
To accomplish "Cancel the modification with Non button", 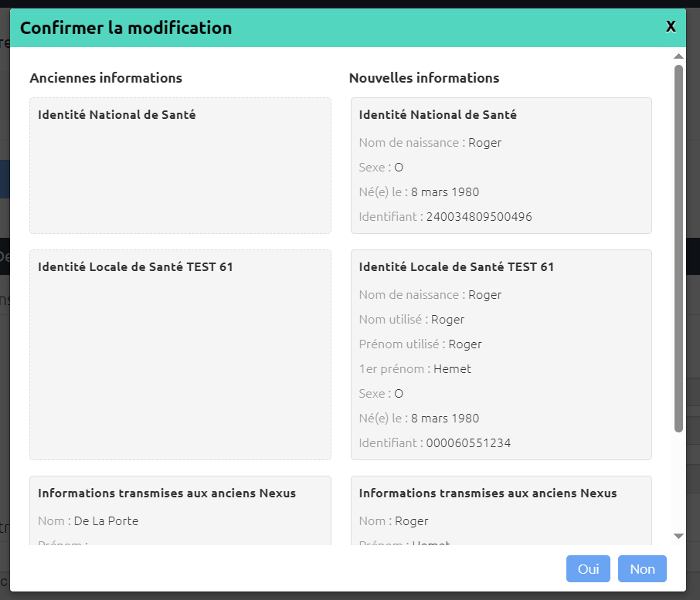I will (642, 569).
